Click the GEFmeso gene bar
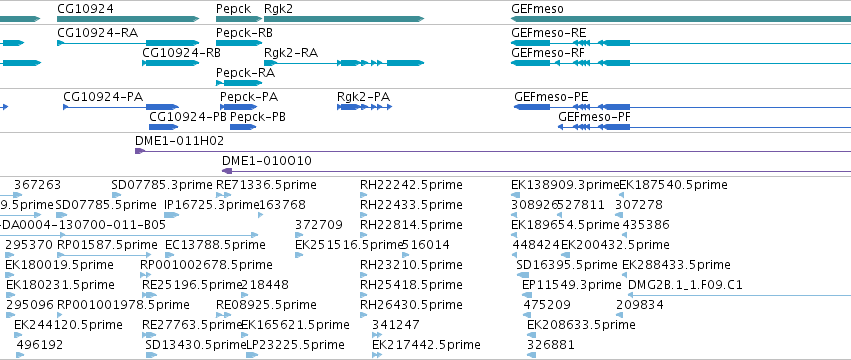Screen dimensions: 851x360 (x=681, y=19)
